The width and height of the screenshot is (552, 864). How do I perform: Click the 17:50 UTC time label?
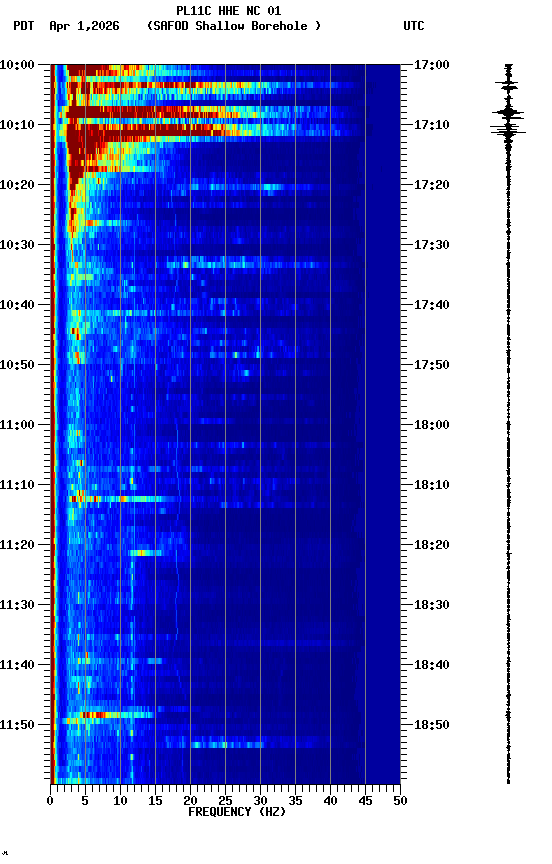click(432, 365)
